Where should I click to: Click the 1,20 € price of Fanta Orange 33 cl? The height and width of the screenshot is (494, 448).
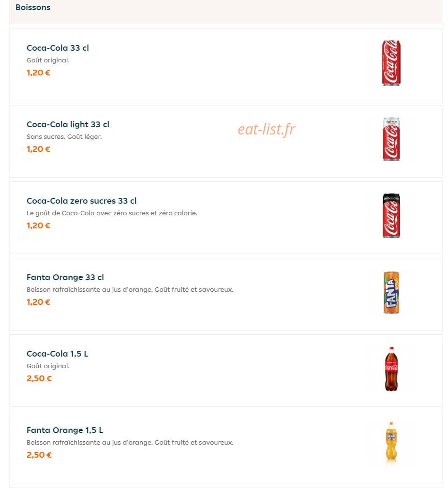point(38,302)
